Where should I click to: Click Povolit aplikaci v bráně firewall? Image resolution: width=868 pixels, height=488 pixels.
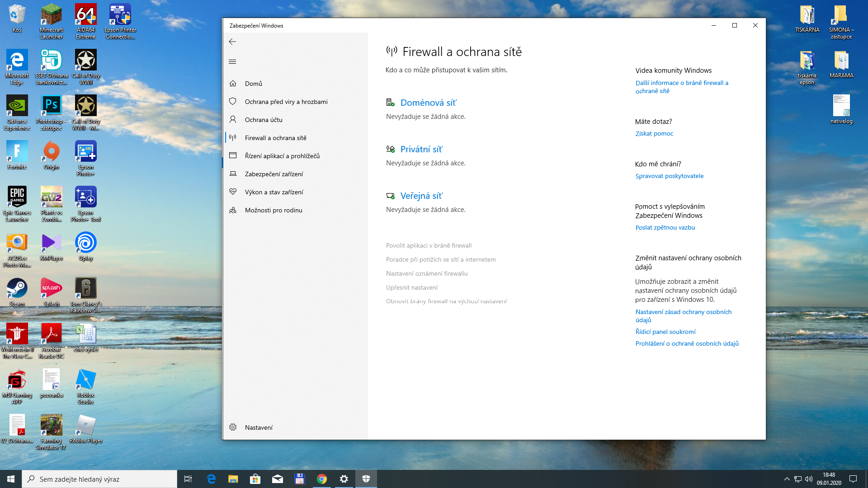[429, 246]
